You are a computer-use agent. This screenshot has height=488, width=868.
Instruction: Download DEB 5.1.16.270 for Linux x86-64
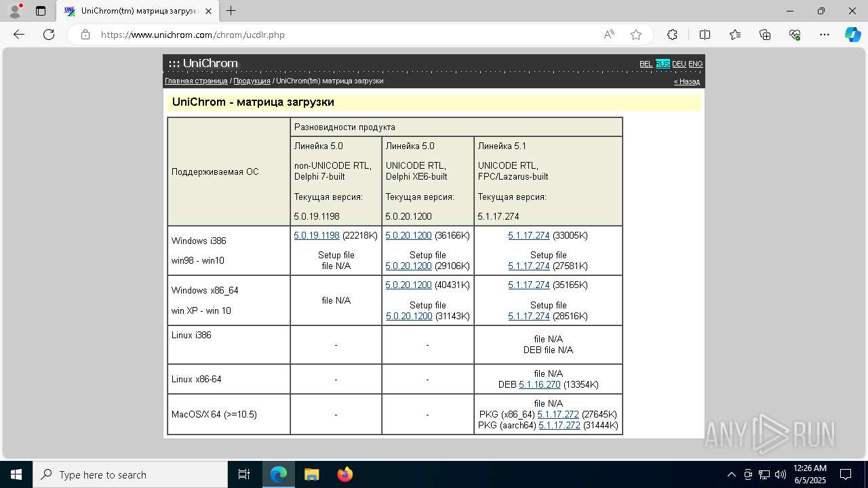pyautogui.click(x=540, y=384)
